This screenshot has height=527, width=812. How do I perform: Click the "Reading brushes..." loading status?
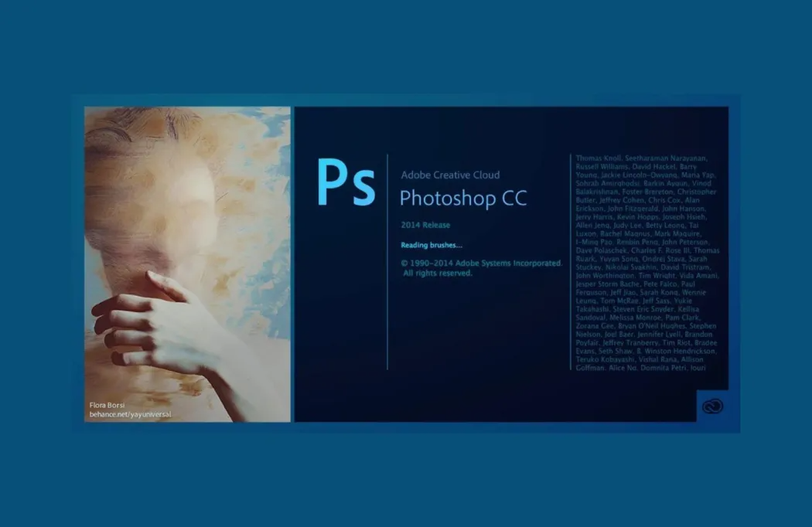coord(432,246)
